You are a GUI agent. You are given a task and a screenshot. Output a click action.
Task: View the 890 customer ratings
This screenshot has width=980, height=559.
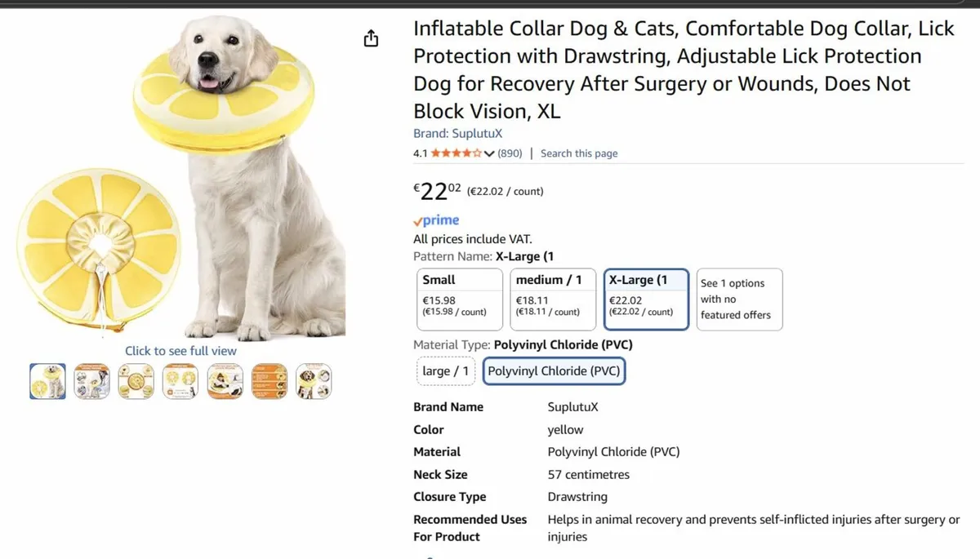click(x=510, y=153)
